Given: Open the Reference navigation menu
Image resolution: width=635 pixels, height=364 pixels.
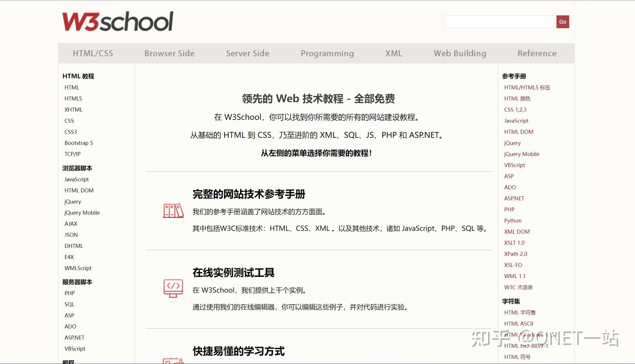Looking at the screenshot, I should pos(537,53).
